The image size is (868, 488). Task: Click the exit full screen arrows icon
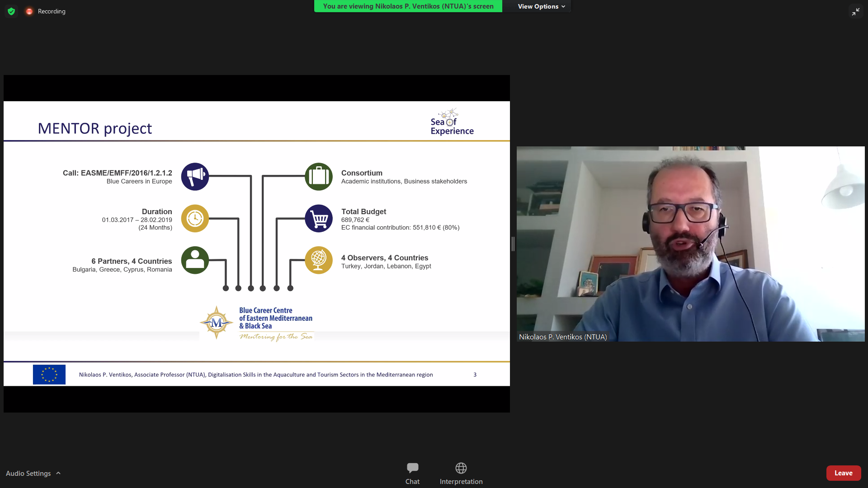[855, 12]
